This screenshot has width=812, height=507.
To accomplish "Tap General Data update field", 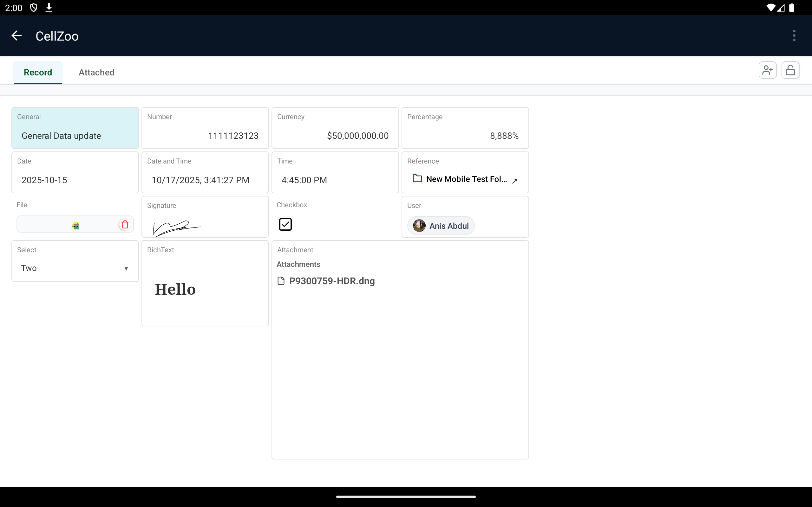I will click(75, 136).
